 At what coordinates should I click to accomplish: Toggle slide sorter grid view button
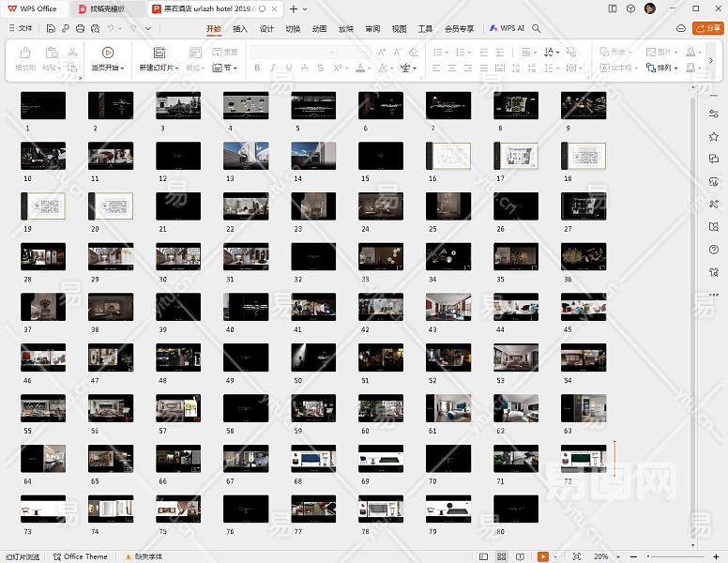[x=502, y=556]
